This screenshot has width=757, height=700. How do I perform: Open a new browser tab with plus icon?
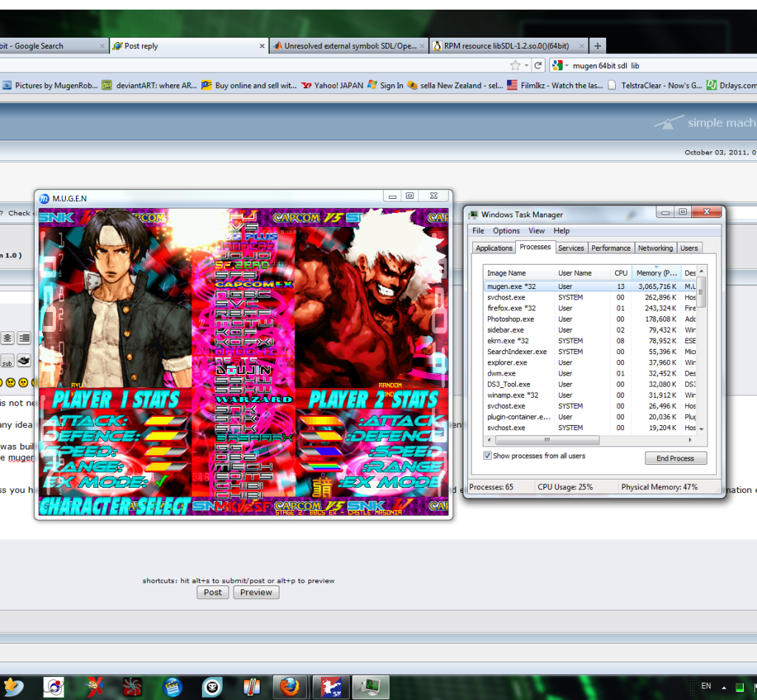pos(598,46)
